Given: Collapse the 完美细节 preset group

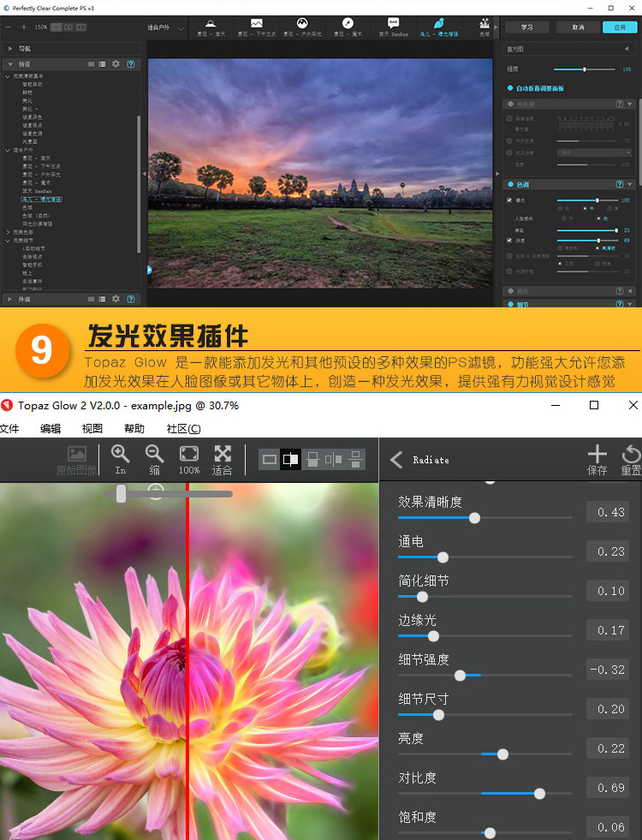Looking at the screenshot, I should coord(8,241).
